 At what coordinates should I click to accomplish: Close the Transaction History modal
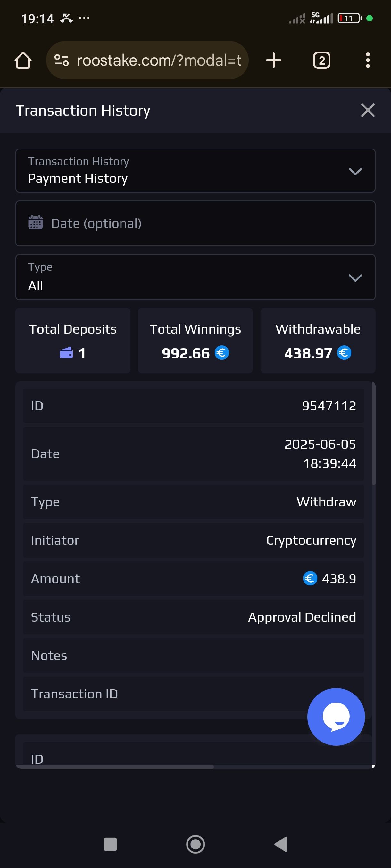[367, 110]
